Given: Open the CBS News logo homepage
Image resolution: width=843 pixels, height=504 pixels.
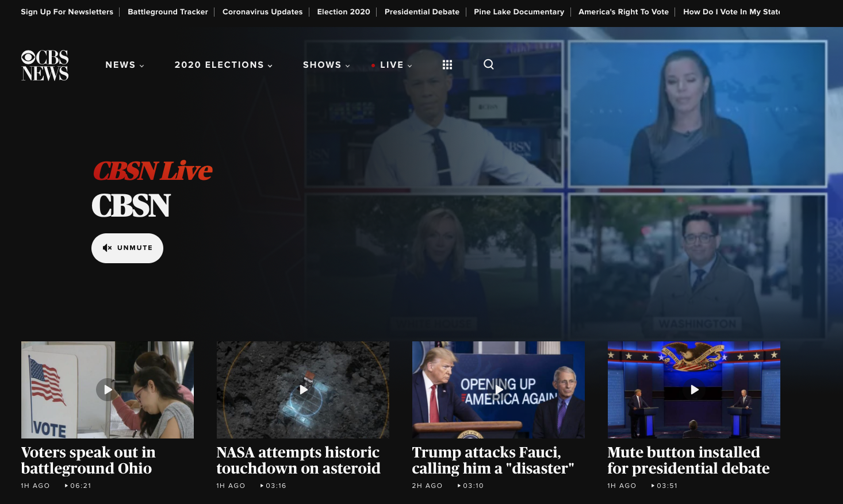Looking at the screenshot, I should tap(45, 65).
